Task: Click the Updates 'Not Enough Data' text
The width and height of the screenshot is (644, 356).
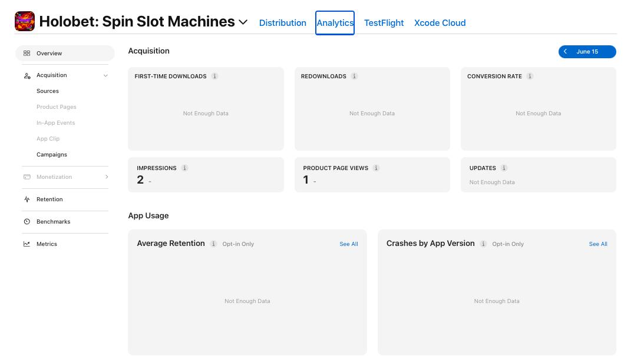Action: pyautogui.click(x=492, y=182)
